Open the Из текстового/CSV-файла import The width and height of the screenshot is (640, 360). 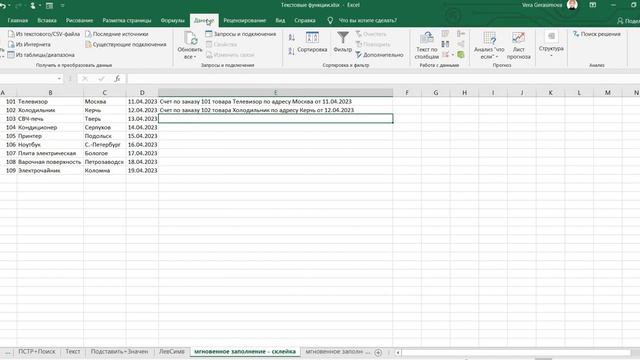[44, 34]
